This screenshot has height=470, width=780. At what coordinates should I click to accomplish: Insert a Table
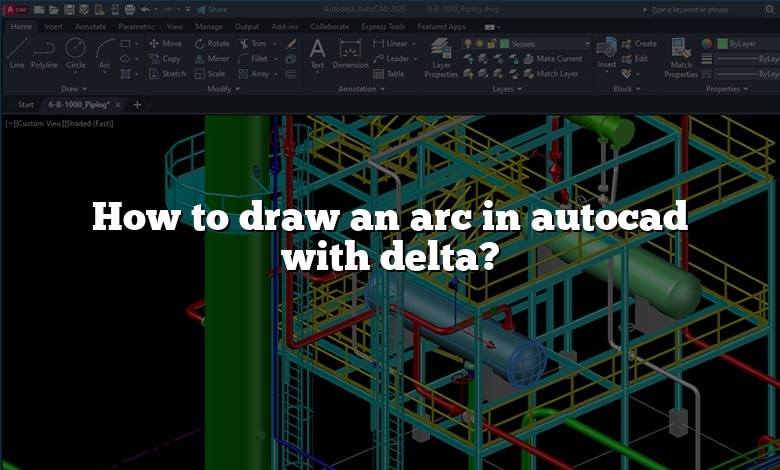(x=389, y=74)
